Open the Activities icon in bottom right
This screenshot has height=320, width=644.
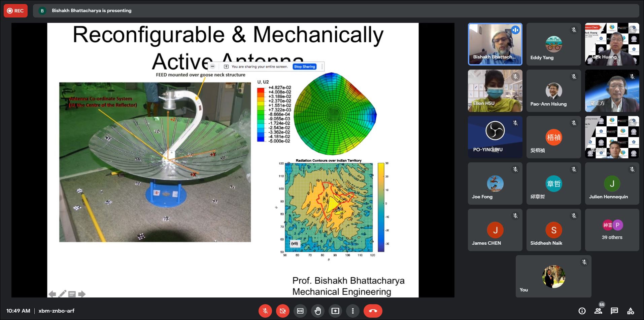631,311
